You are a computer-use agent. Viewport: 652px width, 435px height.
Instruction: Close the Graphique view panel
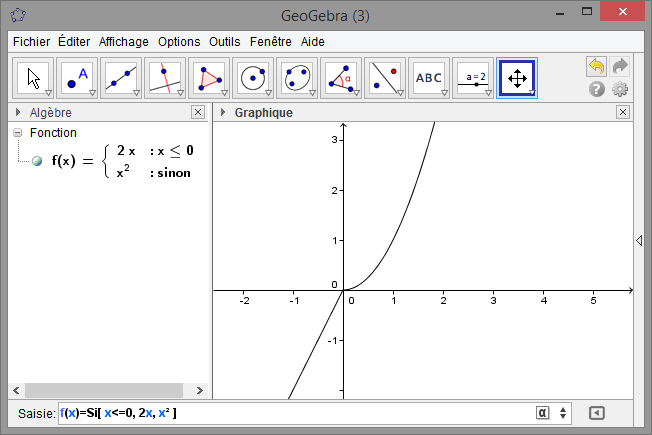[623, 113]
